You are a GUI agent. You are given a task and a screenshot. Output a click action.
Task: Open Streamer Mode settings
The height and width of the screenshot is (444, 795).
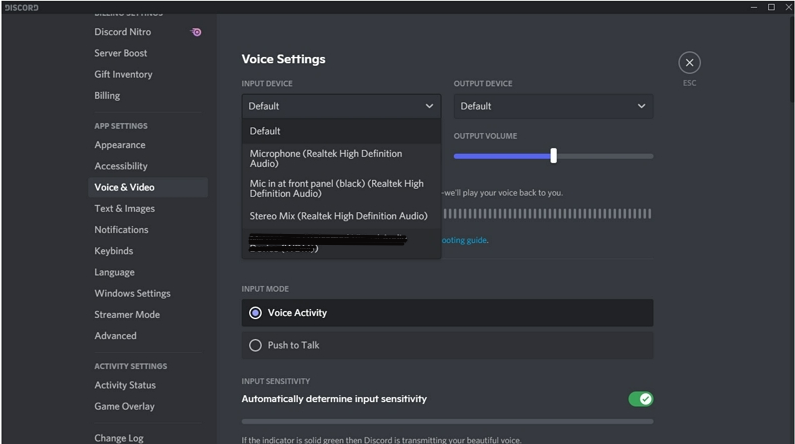127,315
